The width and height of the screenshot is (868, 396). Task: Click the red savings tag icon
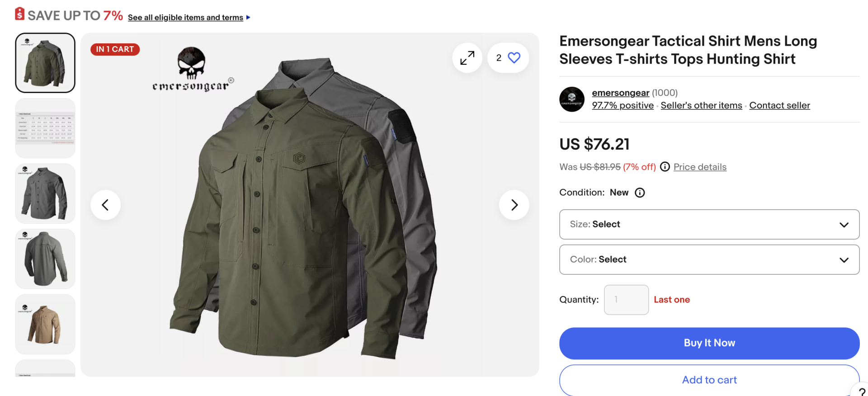pyautogui.click(x=19, y=14)
